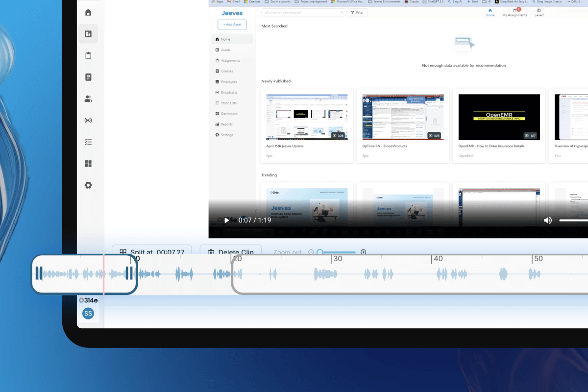Adjust the timeline zoom slider
The image size is (588, 392).
pos(337,252)
